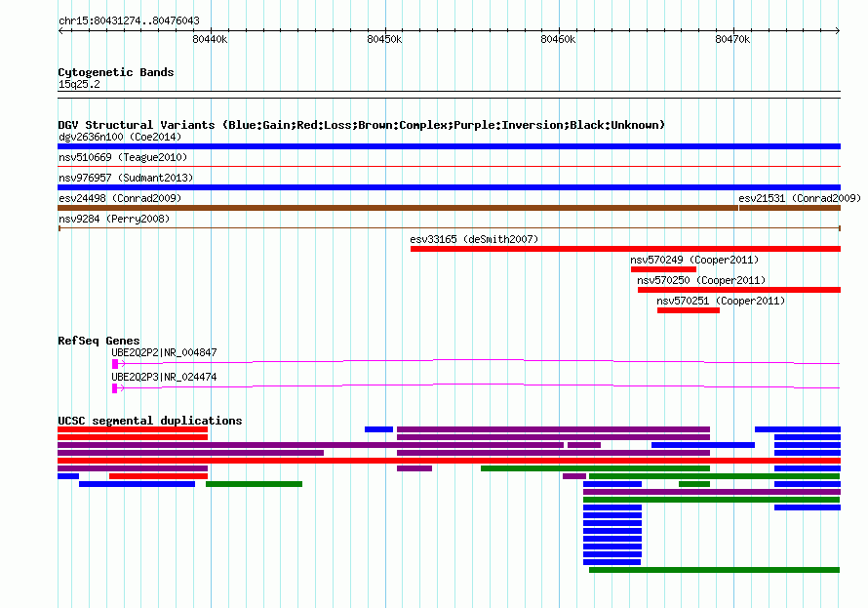This screenshot has width=868, height=608.
Task: Open the nsv570249 (Cooper2011) loss variant bar
Action: pyautogui.click(x=663, y=269)
